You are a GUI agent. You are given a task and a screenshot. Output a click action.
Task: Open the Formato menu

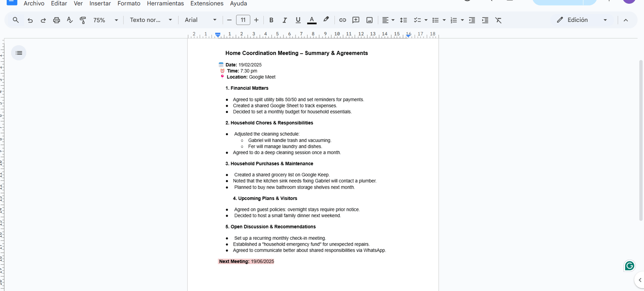[x=129, y=3]
